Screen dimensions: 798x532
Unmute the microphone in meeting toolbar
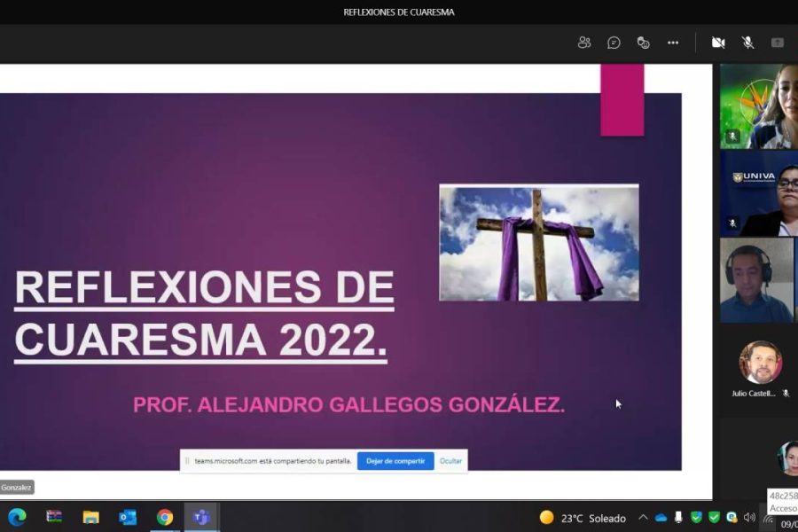coord(747,43)
